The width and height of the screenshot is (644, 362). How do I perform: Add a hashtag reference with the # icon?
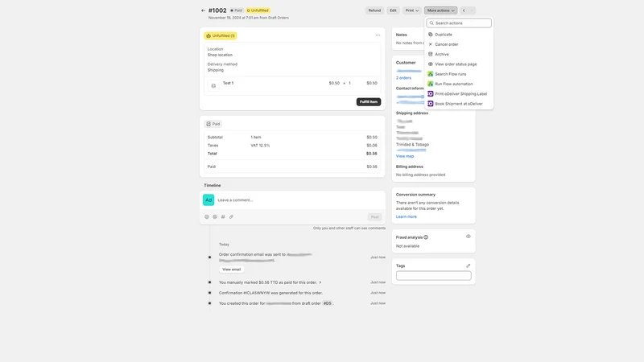pos(223,216)
